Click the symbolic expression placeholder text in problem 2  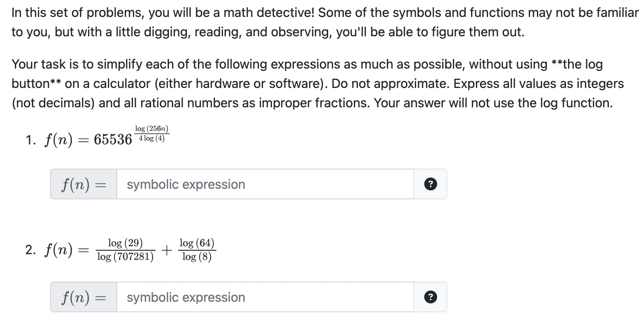click(185, 297)
